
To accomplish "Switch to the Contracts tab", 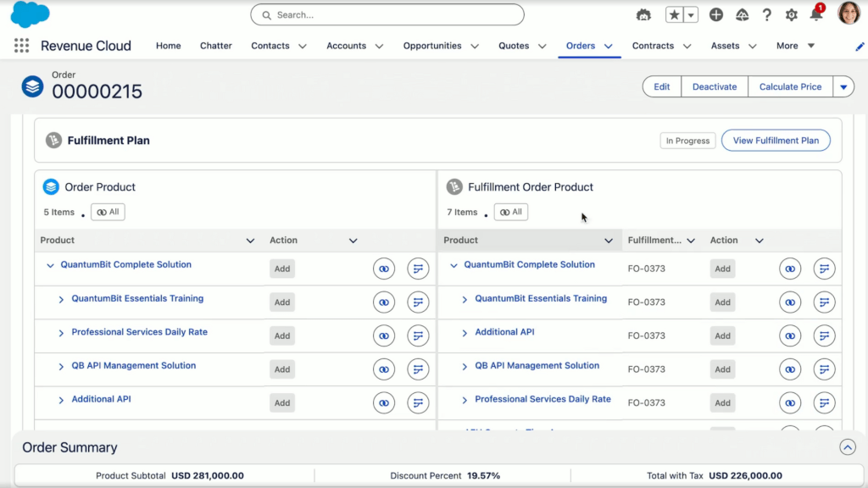I will pos(652,46).
